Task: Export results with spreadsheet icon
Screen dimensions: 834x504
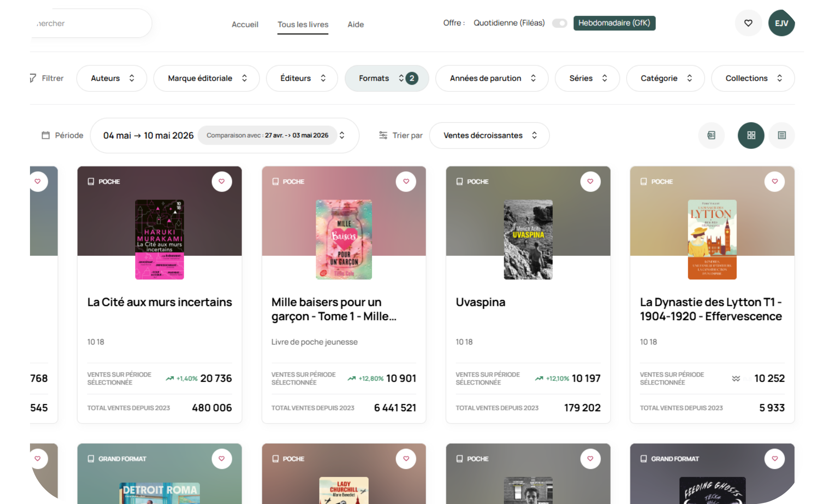Action: pyautogui.click(x=711, y=135)
